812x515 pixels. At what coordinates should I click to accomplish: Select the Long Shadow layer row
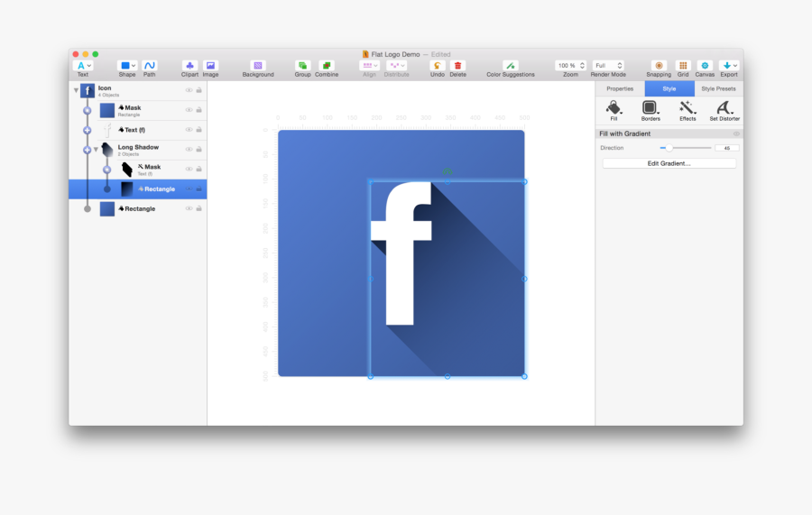(x=138, y=150)
